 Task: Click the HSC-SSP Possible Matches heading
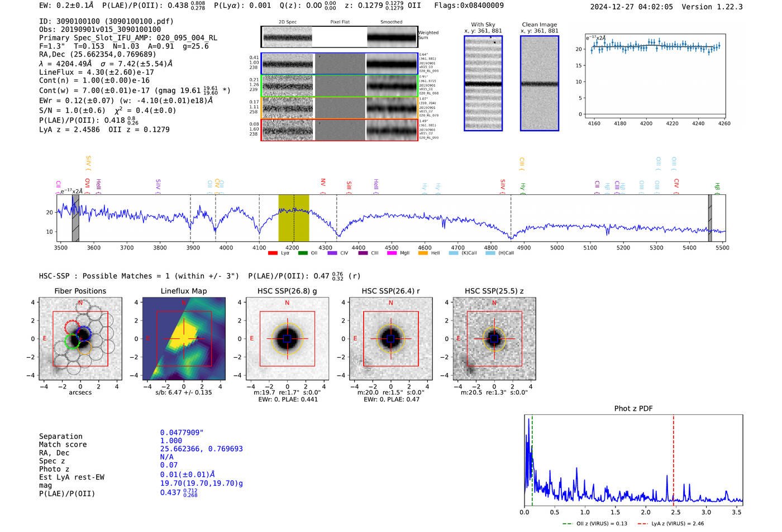(x=139, y=276)
